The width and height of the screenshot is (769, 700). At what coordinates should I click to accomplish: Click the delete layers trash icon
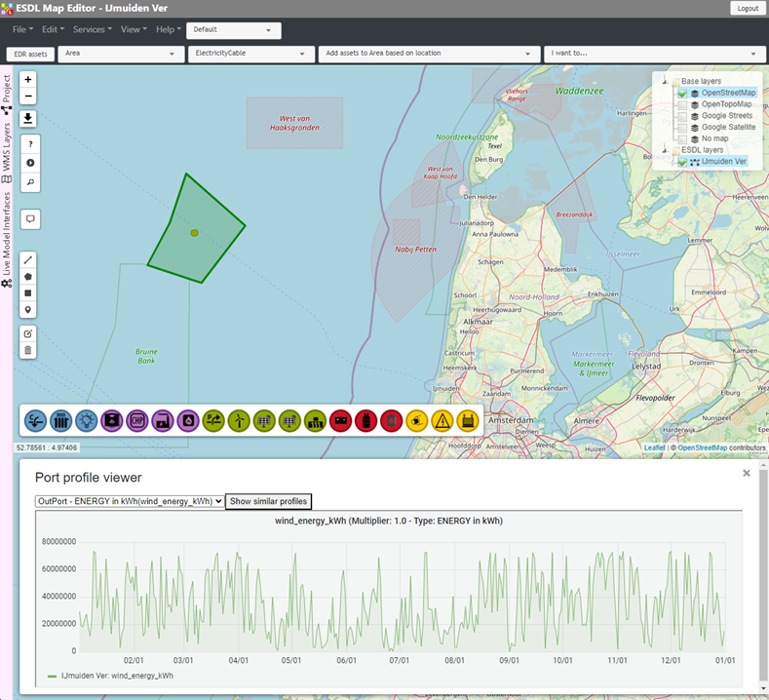[28, 350]
